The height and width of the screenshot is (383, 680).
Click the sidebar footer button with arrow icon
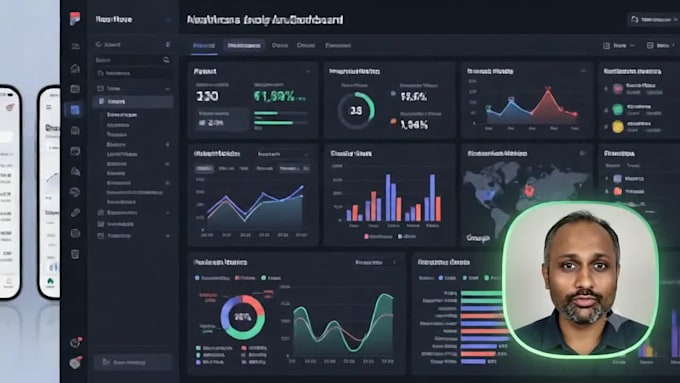(x=133, y=362)
